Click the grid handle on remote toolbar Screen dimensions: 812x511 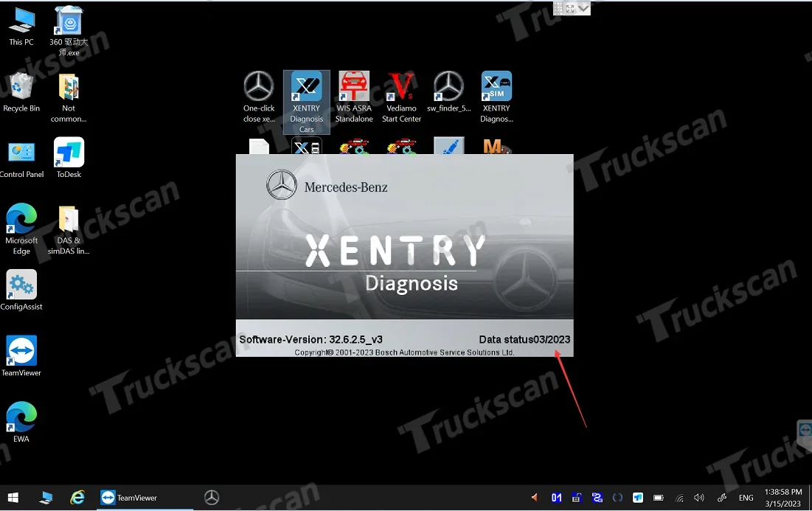(x=558, y=8)
